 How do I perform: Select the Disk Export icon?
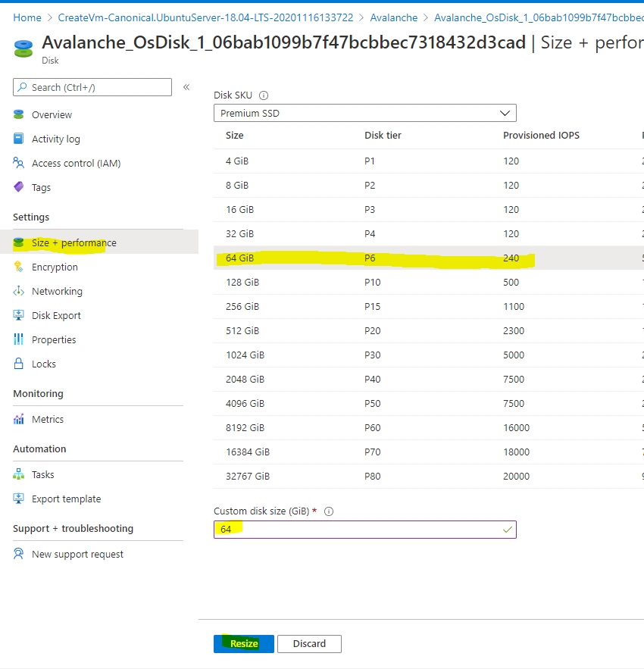pyautogui.click(x=19, y=315)
